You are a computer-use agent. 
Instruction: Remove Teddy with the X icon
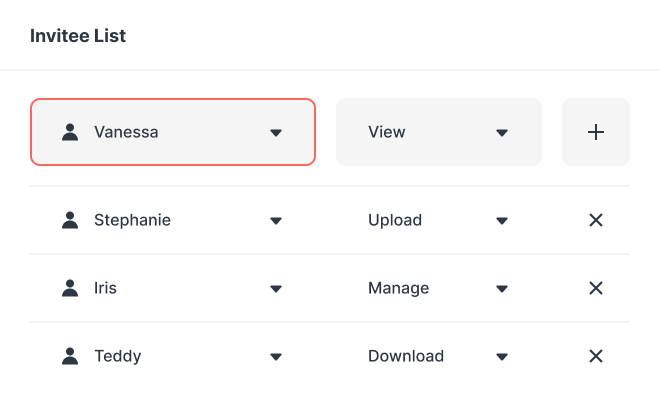(596, 356)
